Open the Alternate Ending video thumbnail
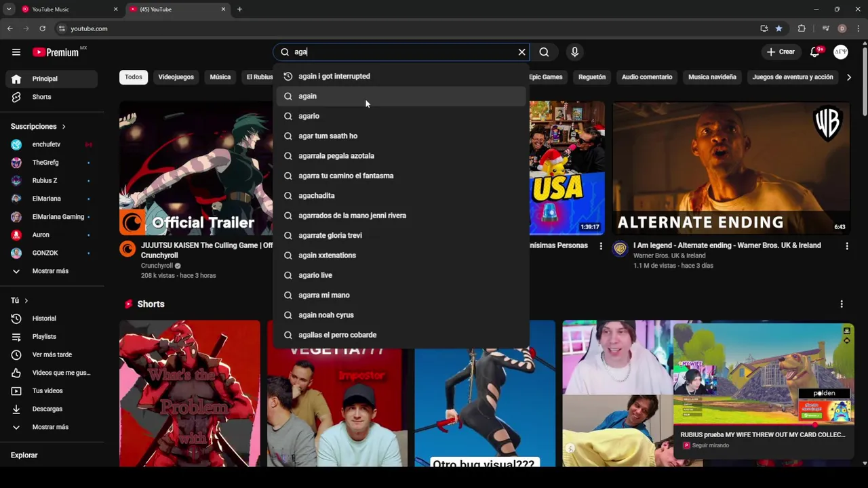 tap(731, 168)
